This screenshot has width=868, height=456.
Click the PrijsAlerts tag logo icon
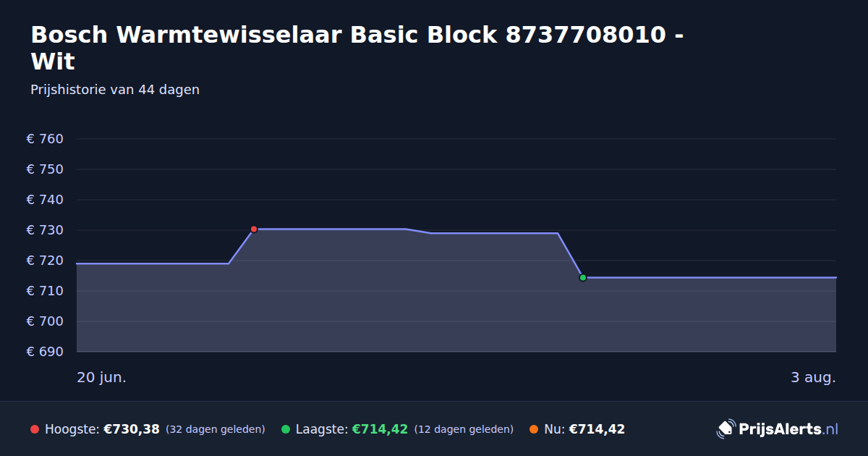click(x=726, y=429)
